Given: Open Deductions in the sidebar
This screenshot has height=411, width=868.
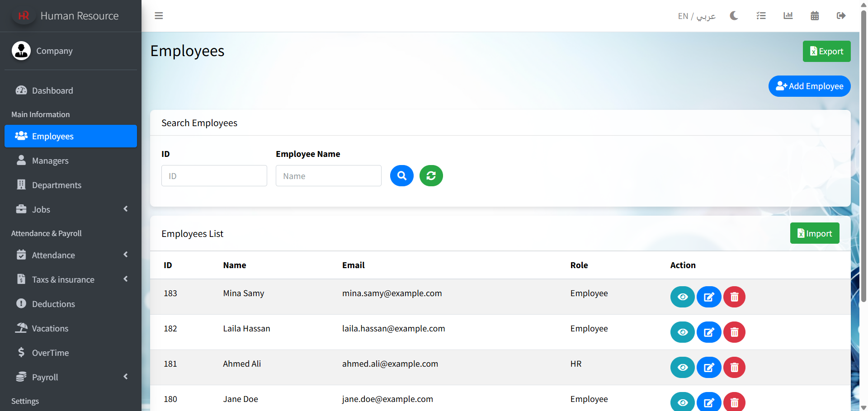Looking at the screenshot, I should [x=71, y=304].
